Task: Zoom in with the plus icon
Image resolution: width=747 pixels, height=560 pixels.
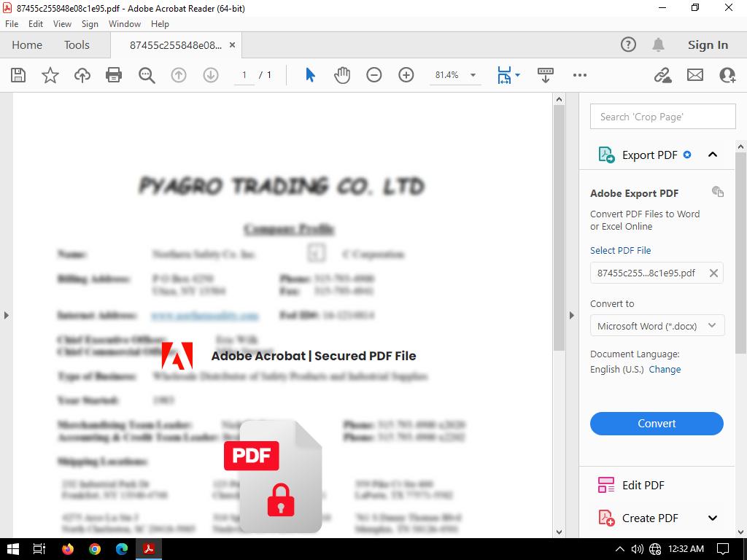Action: (x=406, y=75)
